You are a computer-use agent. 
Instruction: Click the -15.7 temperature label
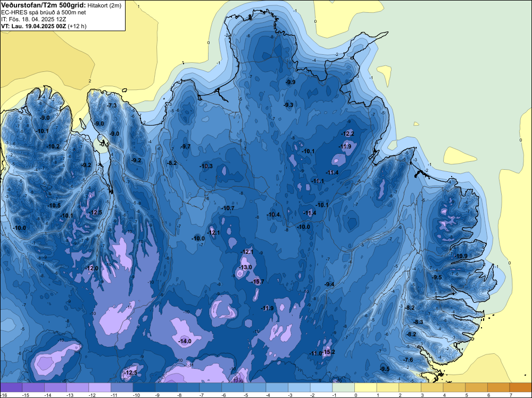click(x=258, y=281)
